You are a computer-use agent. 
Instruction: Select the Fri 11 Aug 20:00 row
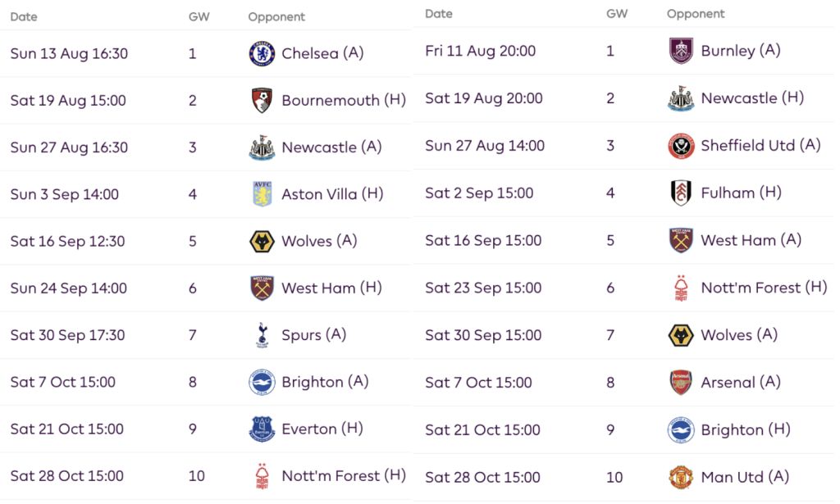click(x=623, y=51)
